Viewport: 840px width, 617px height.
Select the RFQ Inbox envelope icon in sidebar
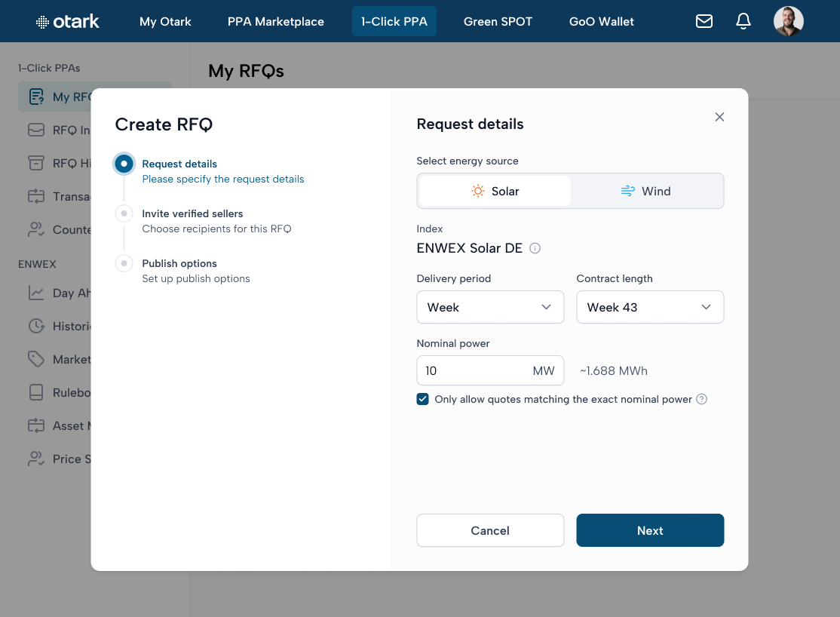point(35,130)
